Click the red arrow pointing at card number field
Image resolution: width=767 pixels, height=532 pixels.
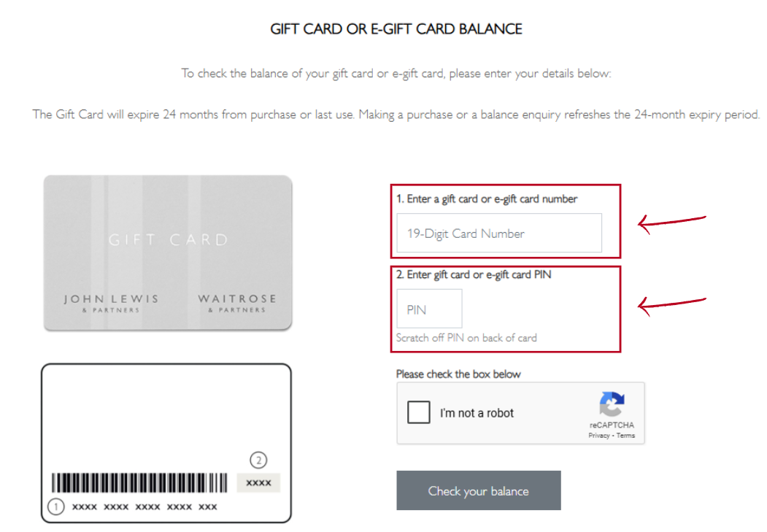(x=672, y=220)
